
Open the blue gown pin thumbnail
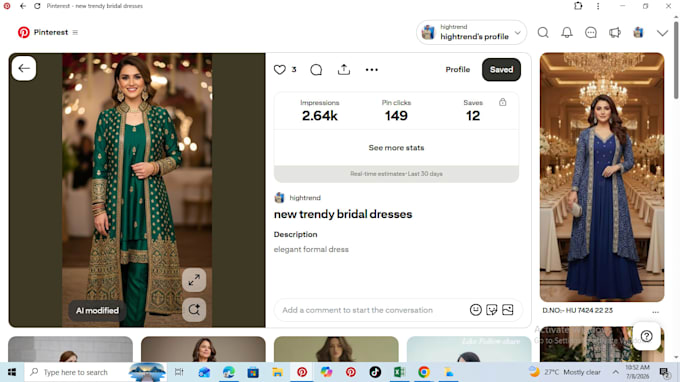tap(602, 177)
